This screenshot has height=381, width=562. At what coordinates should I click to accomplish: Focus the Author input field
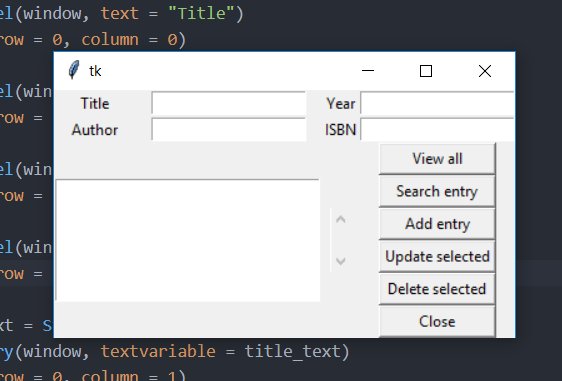[229, 129]
